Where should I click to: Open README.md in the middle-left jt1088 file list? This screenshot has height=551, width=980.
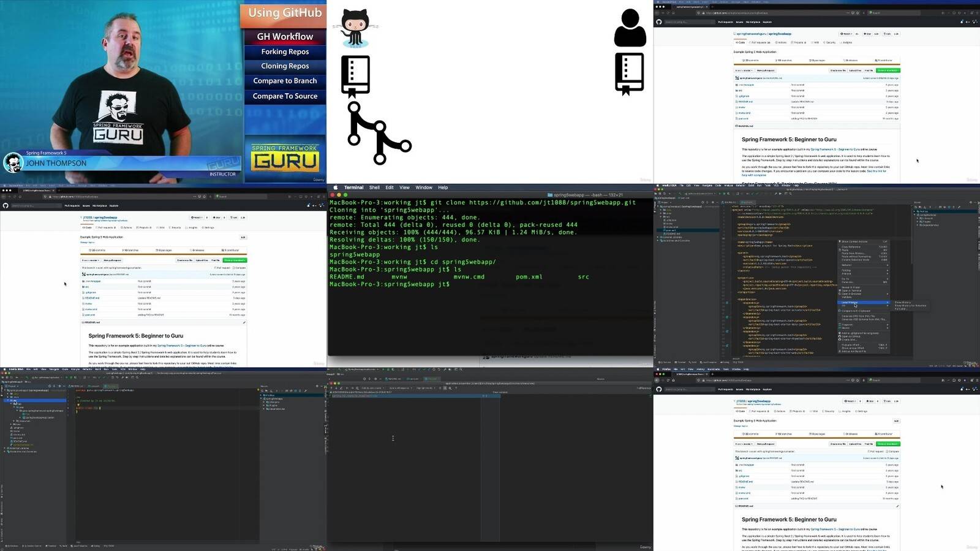click(x=93, y=298)
